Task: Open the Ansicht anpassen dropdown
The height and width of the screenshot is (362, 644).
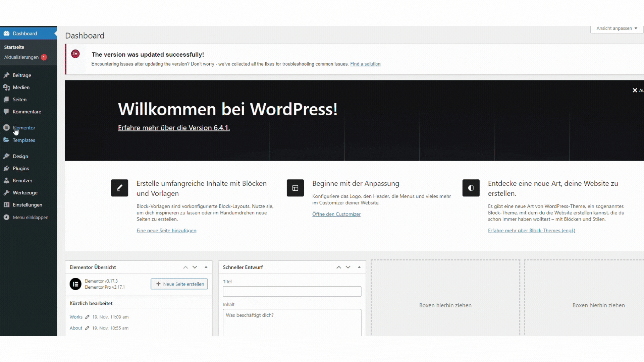Action: (x=616, y=28)
